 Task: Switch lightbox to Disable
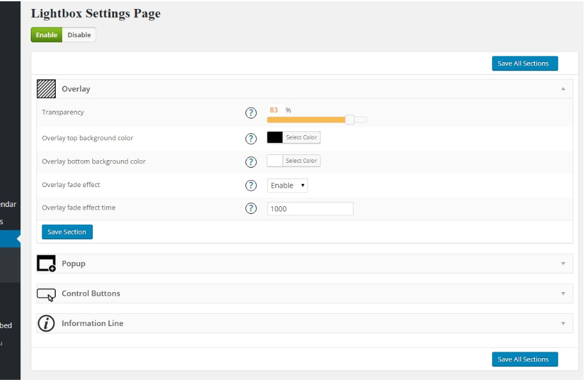[79, 35]
